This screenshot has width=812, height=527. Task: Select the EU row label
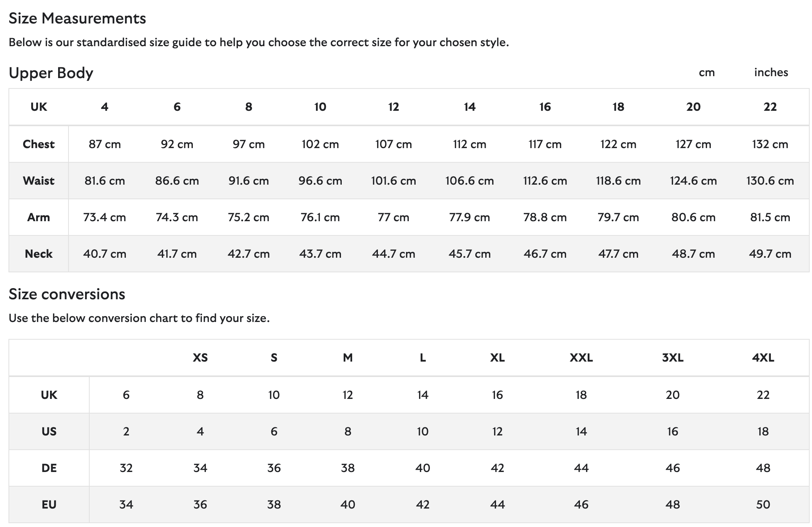49,505
